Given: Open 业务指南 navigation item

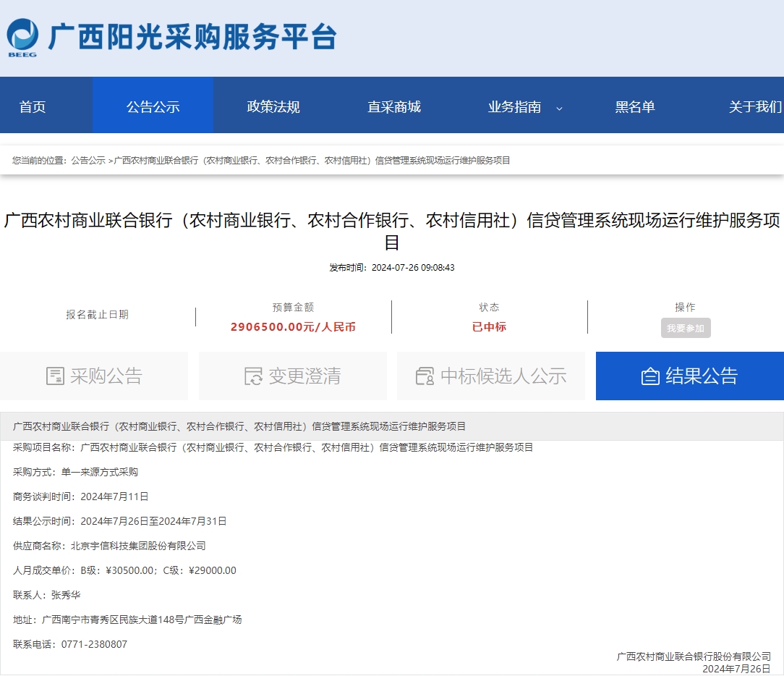Looking at the screenshot, I should (514, 106).
